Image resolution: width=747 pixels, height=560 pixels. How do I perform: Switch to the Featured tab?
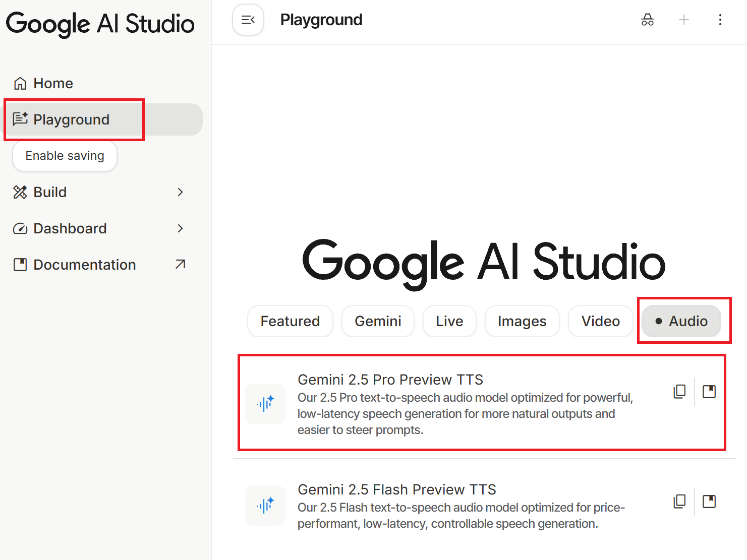coord(290,321)
